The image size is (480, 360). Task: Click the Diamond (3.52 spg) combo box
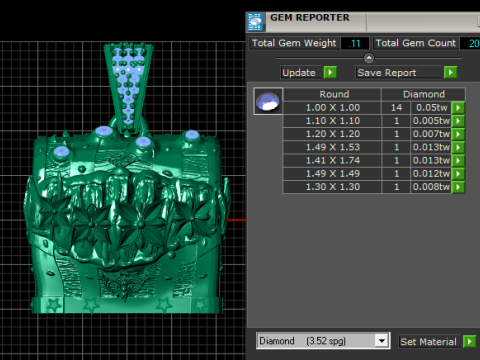click(323, 341)
